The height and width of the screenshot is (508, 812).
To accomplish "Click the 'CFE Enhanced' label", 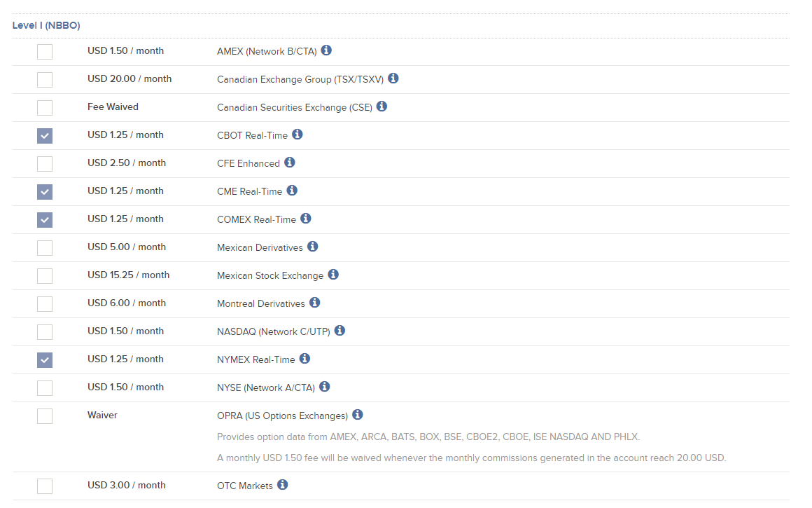I will pyautogui.click(x=248, y=164).
